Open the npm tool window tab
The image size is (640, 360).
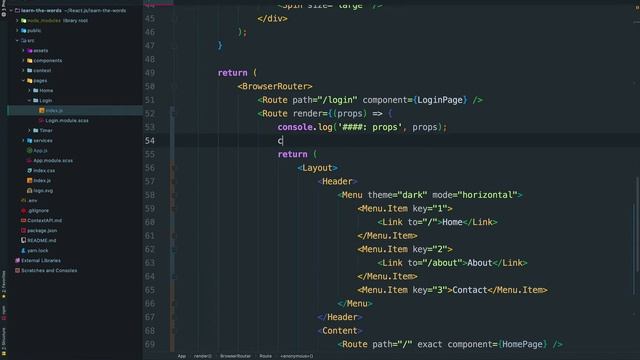(x=4, y=312)
